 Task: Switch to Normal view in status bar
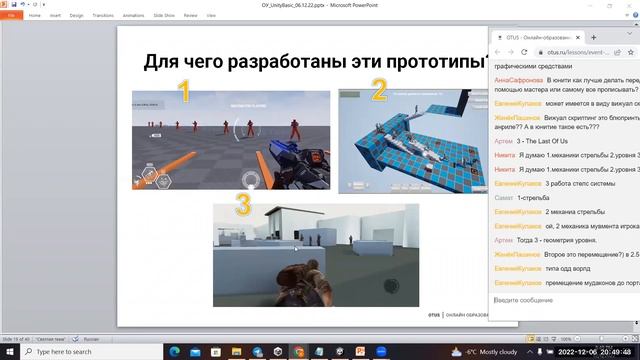pyautogui.click(x=531, y=339)
